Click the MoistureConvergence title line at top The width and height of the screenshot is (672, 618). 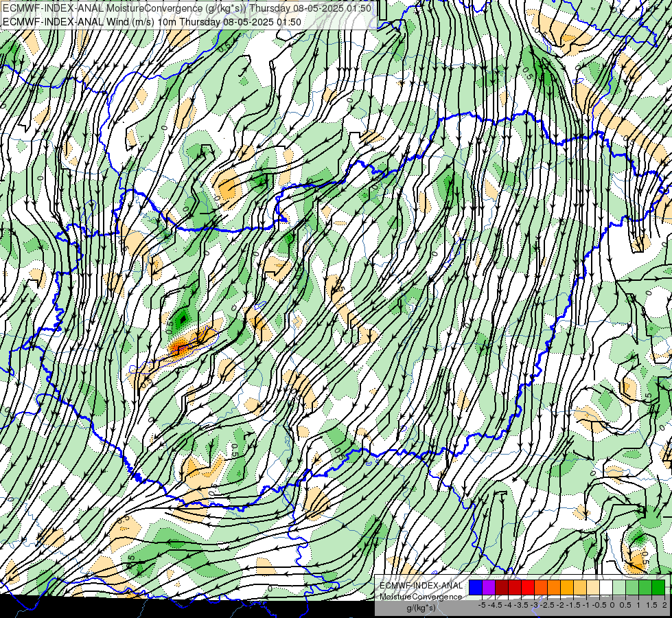(x=187, y=8)
